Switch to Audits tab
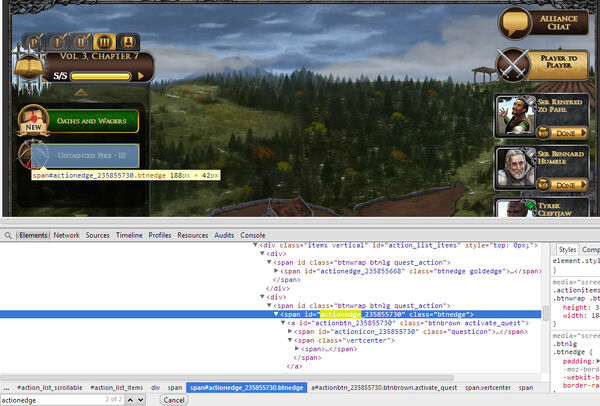Image resolution: width=600 pixels, height=406 pixels. pyautogui.click(x=224, y=235)
